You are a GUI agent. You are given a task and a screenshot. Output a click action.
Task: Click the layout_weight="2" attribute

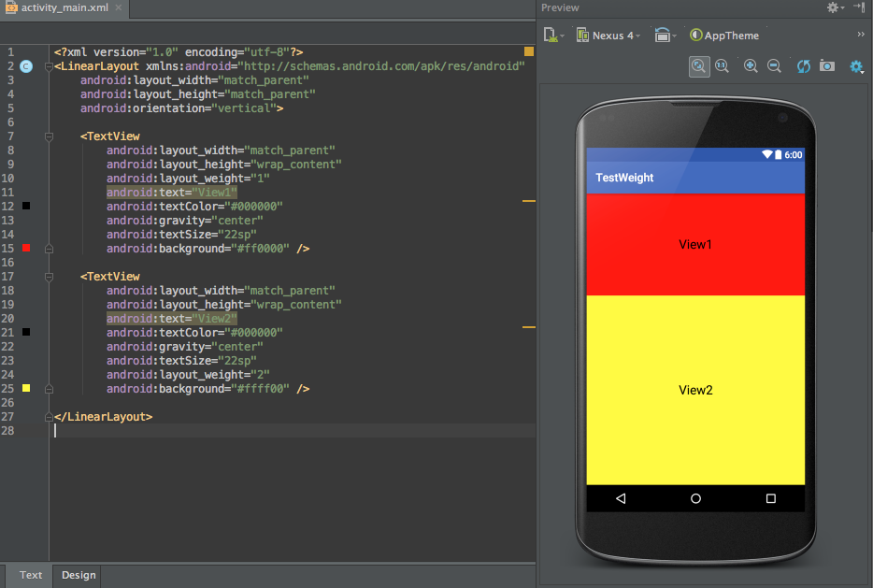tap(188, 375)
